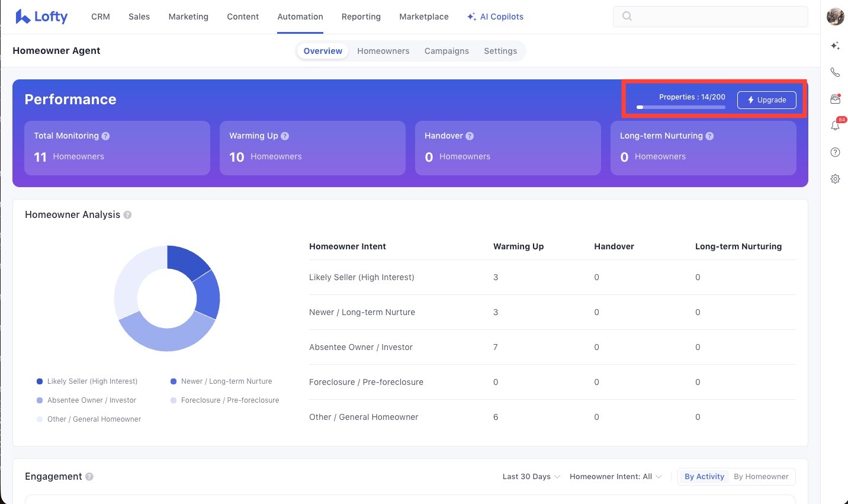Click the info icon beside Total Monitoring
Screen dimensions: 848x504
105,136
